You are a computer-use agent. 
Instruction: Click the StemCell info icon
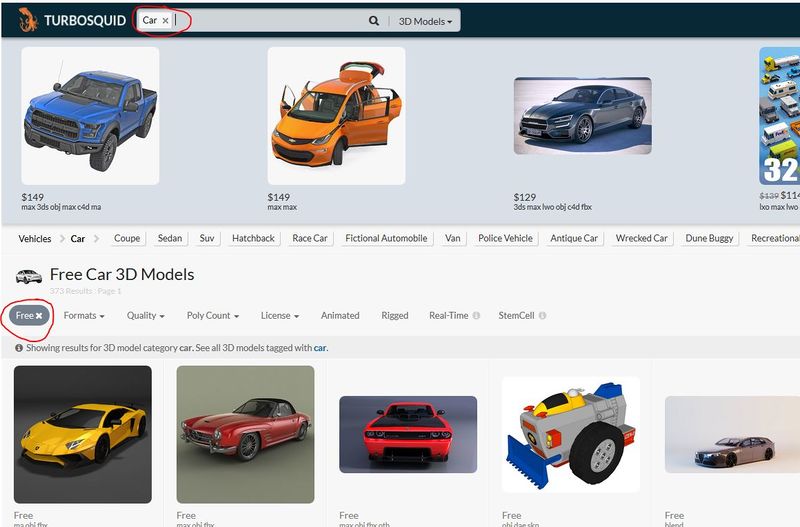(x=542, y=316)
